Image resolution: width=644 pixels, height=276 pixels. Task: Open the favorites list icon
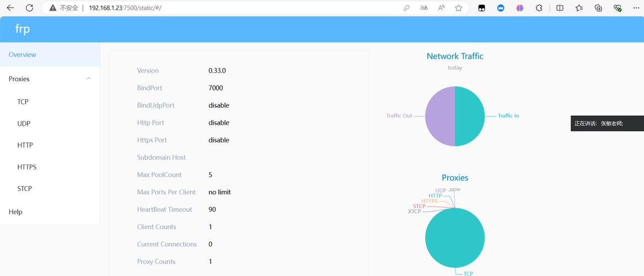pos(579,8)
